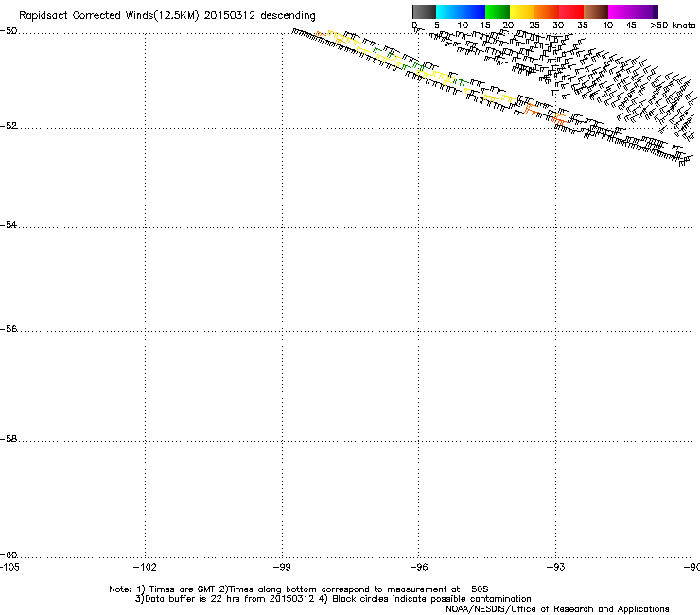Click the brown 35-40 knots color segment
This screenshot has height=615, width=700.
click(x=596, y=11)
